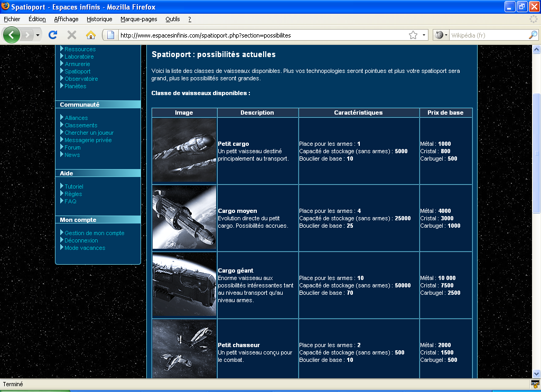Visit the Observatoire link

pyautogui.click(x=81, y=79)
